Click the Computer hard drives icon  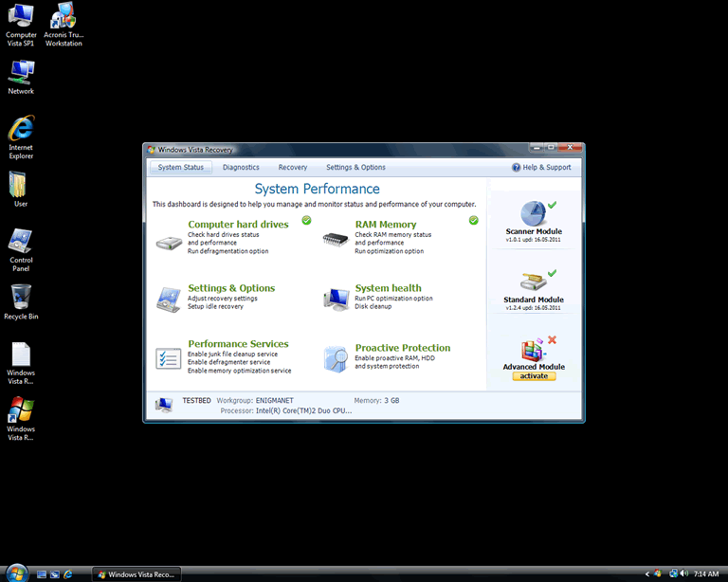[x=168, y=242]
